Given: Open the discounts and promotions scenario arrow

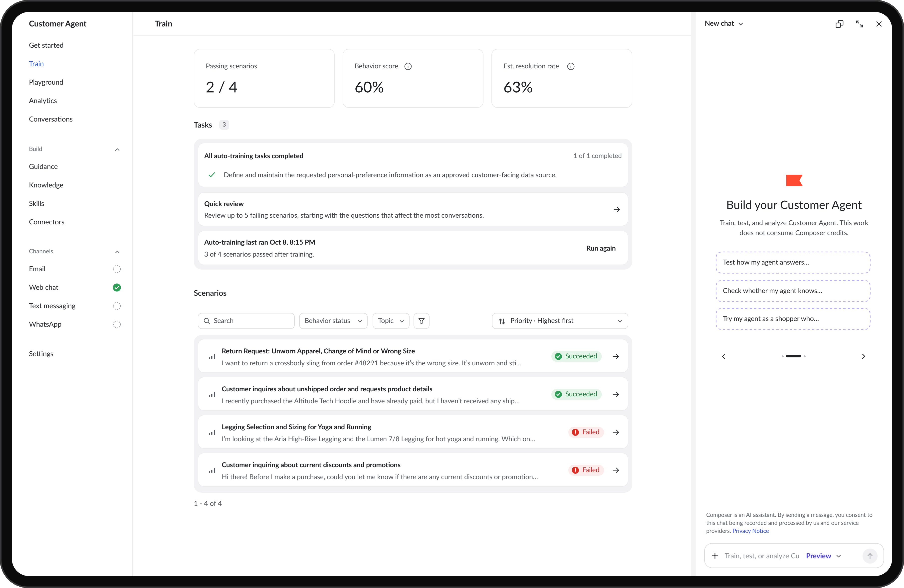Looking at the screenshot, I should (x=616, y=470).
